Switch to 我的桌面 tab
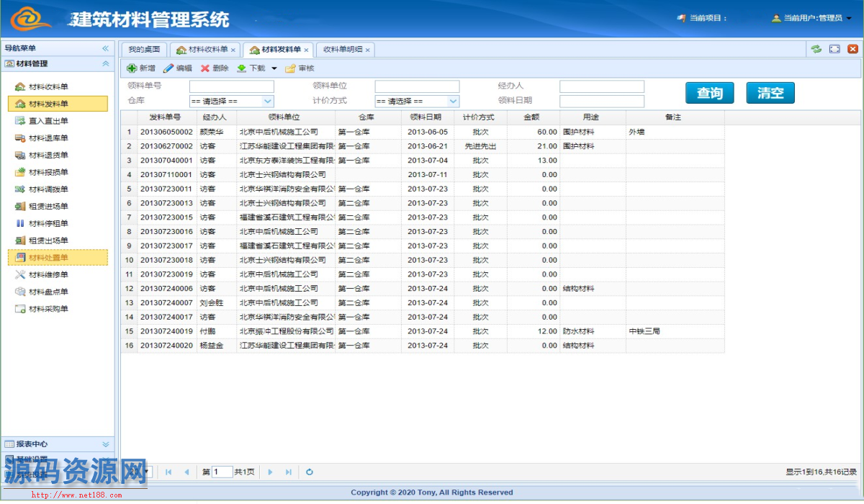Image resolution: width=864 pixels, height=504 pixels. coord(144,50)
